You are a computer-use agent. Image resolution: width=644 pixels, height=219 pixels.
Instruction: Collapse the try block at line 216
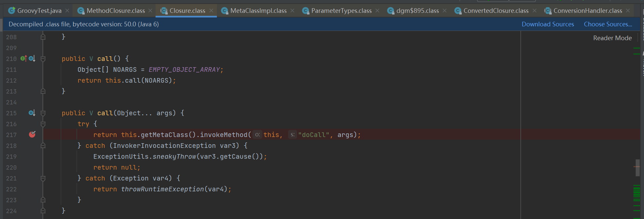43,124
